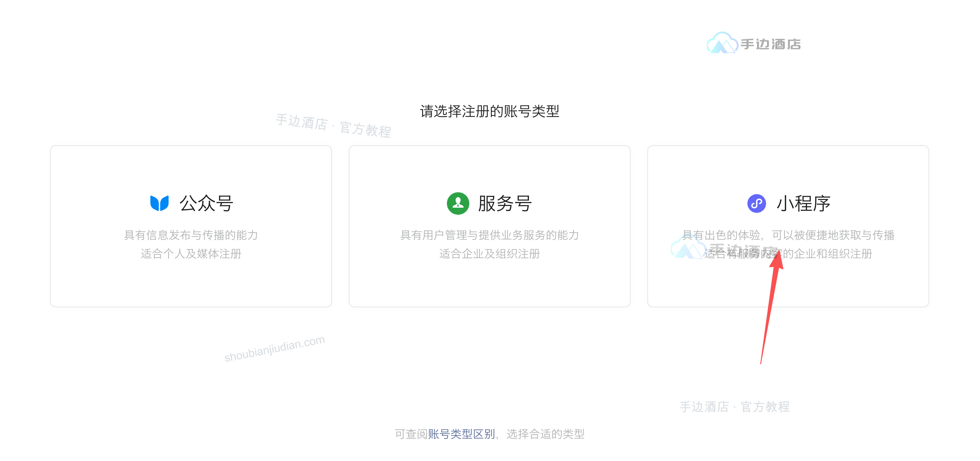Click text 具有出色的体验，可以被便捷地获取与传播
The width and height of the screenshot is (980, 461).
point(788,235)
